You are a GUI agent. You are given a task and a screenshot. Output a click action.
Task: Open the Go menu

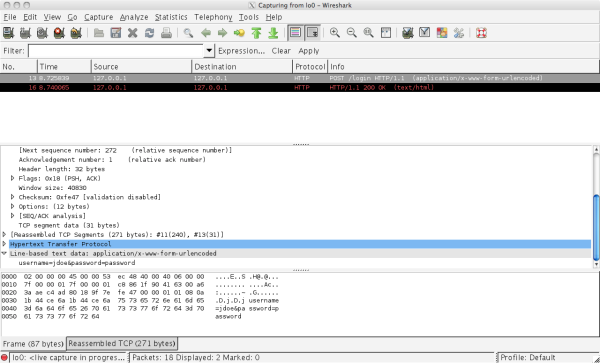(x=72, y=17)
